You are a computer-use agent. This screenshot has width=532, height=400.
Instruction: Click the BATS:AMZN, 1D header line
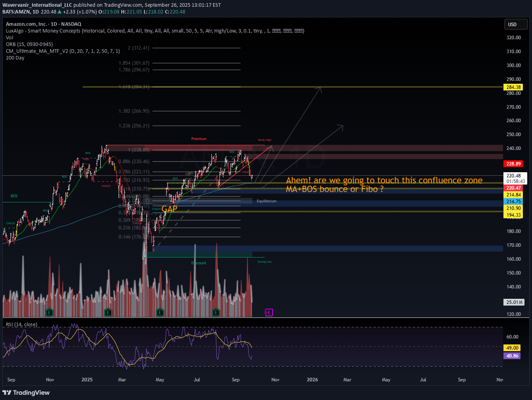[x=94, y=12]
